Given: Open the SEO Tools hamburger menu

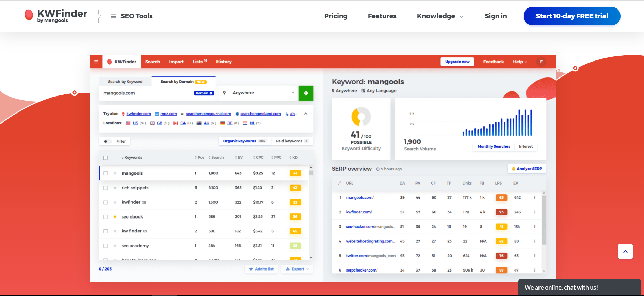Looking at the screenshot, I should [132, 16].
